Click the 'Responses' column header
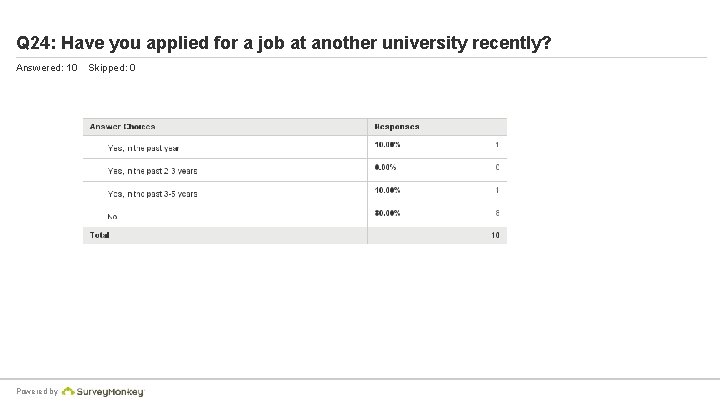 (x=397, y=127)
